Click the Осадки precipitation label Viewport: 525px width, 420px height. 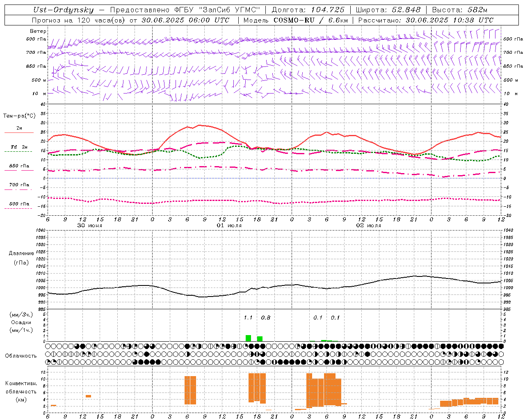pyautogui.click(x=21, y=322)
